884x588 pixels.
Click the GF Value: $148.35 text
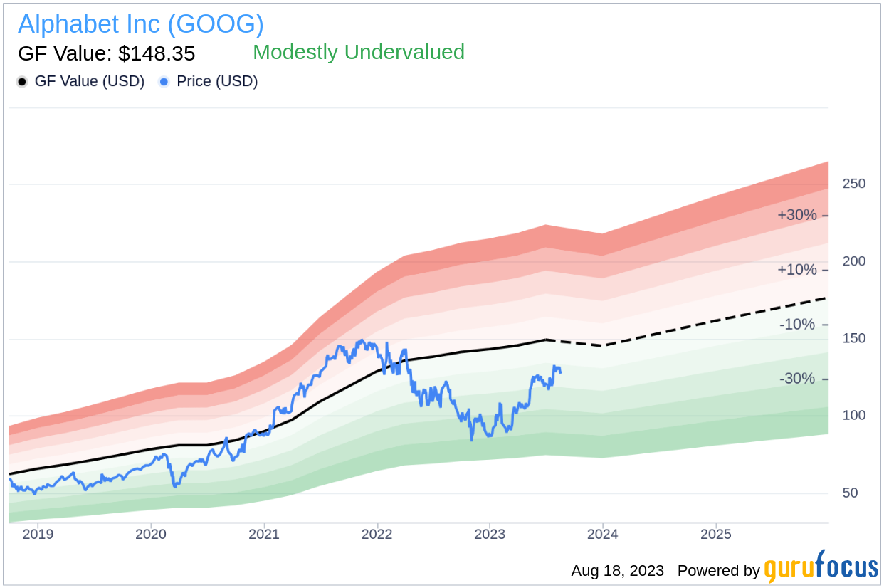pyautogui.click(x=107, y=53)
